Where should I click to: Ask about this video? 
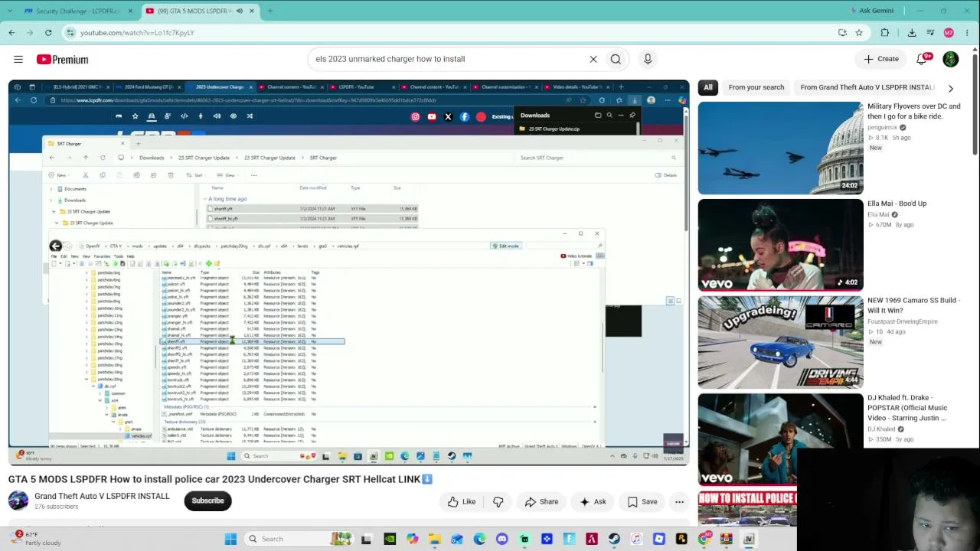[x=593, y=502]
